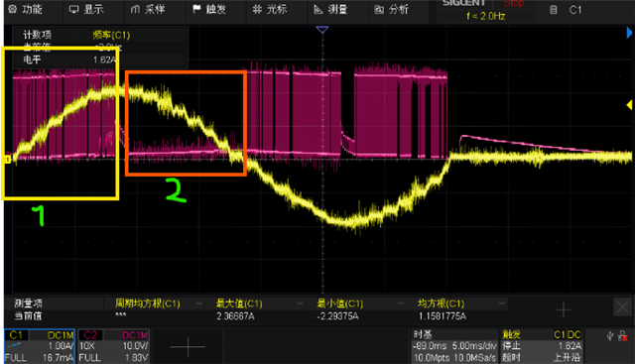Open the 光标 cursors menu
635x364 pixels.
click(x=270, y=9)
